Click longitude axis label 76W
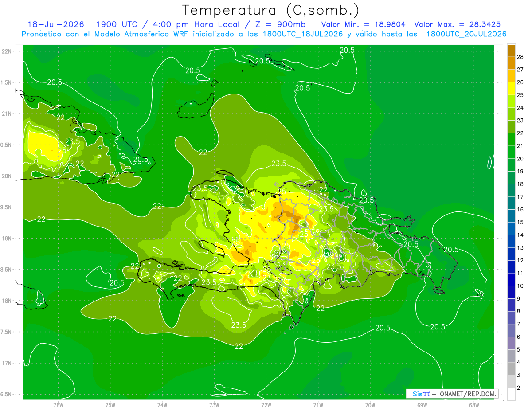532x411 pixels. pos(58,405)
